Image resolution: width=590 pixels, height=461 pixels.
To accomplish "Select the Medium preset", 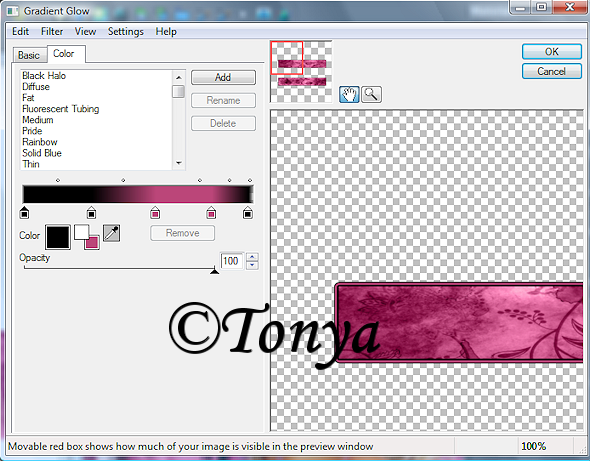I will point(38,120).
